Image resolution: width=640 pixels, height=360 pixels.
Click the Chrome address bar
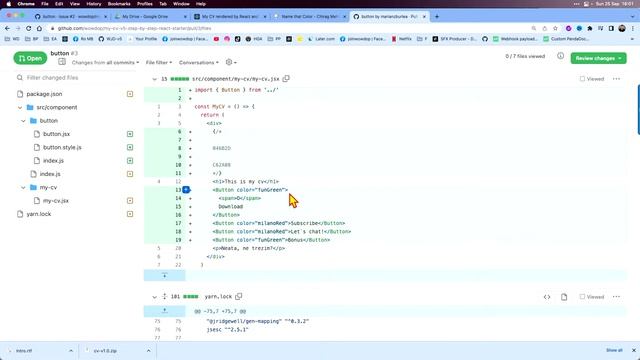[286, 28]
